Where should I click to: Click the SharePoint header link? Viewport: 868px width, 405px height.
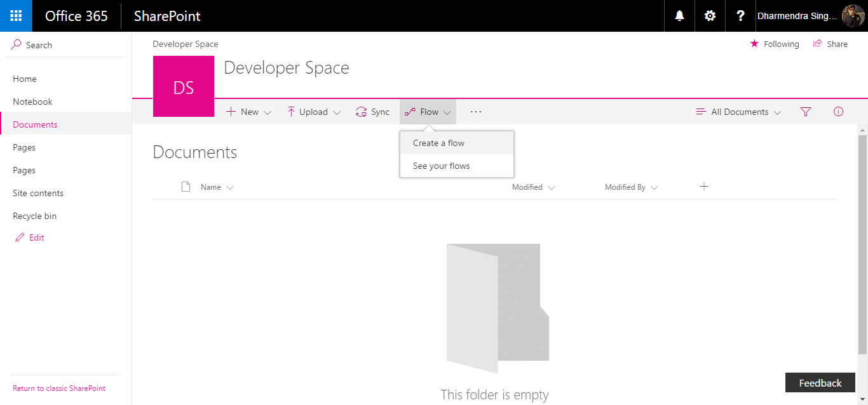click(x=167, y=16)
